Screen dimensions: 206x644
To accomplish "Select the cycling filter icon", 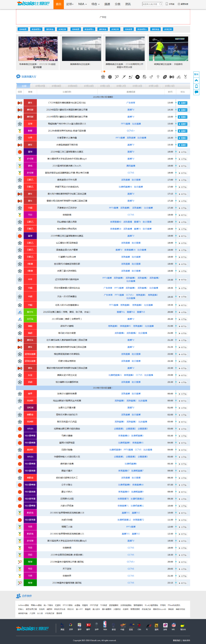I will [x=179, y=77].
